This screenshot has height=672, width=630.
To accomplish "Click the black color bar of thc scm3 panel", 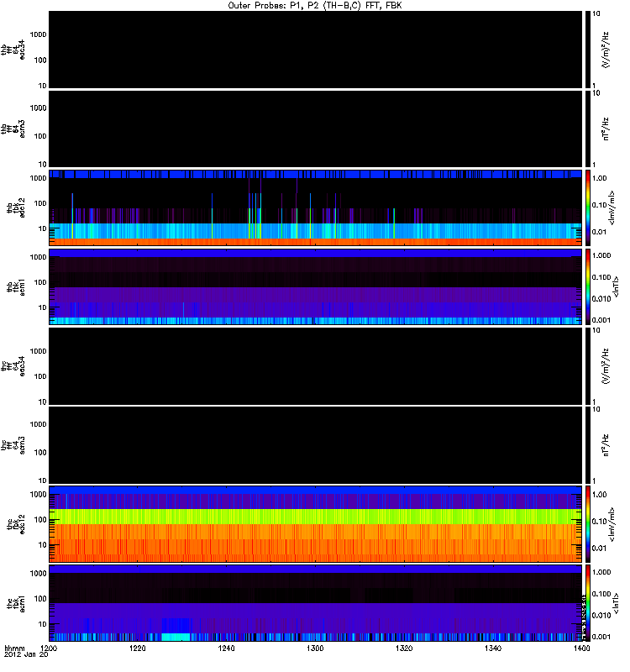I will (x=588, y=445).
